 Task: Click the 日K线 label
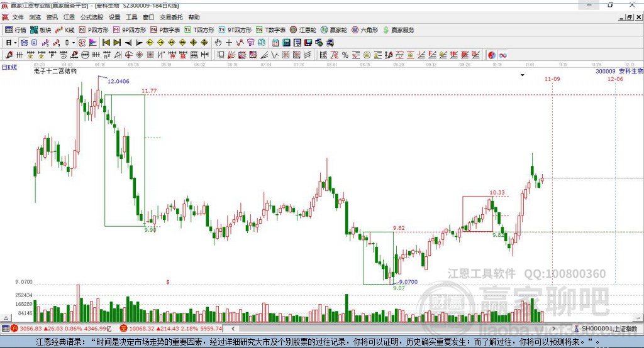click(9, 67)
